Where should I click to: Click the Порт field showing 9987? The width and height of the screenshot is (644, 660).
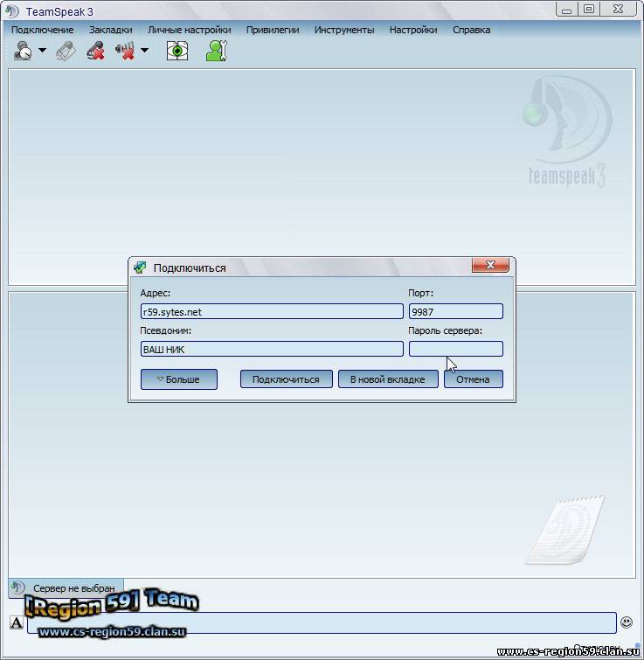(455, 311)
